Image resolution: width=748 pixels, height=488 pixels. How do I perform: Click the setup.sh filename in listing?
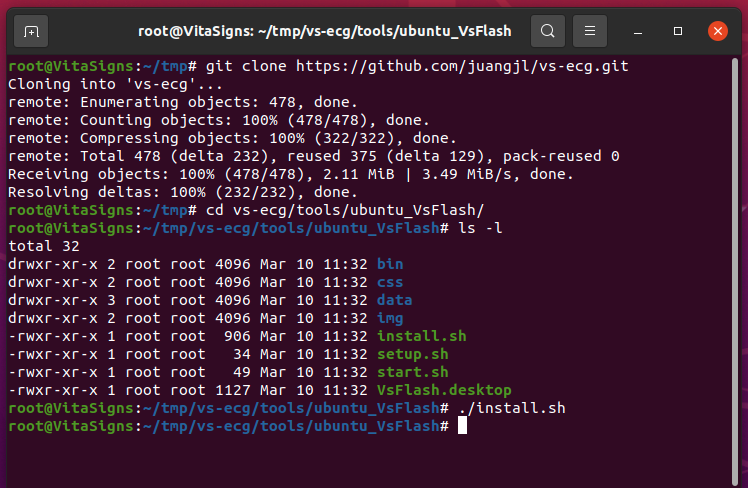tap(412, 354)
